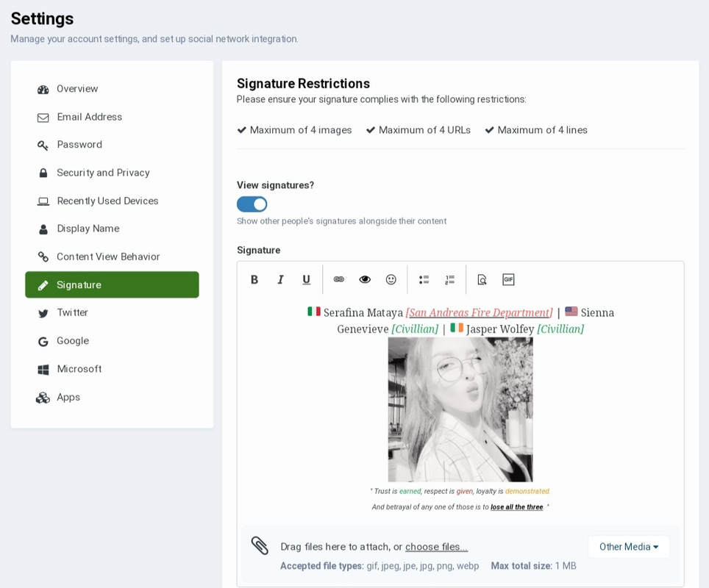Image resolution: width=709 pixels, height=588 pixels.
Task: Open Security and Privacy settings
Action: [112, 173]
